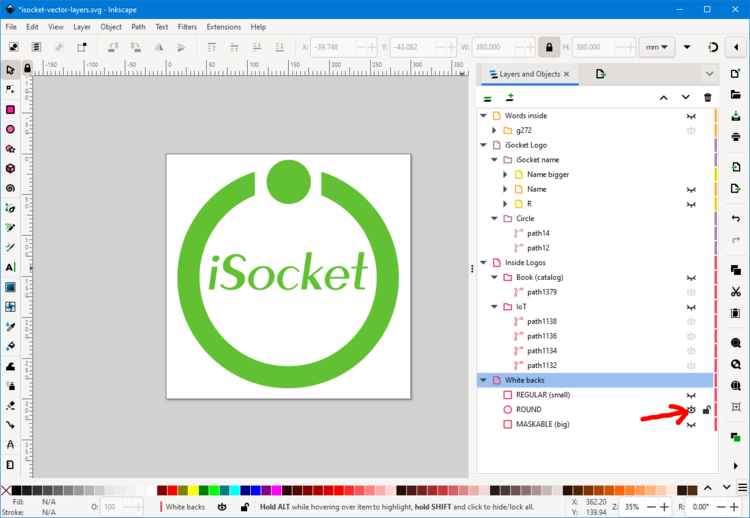Collapse the White backs layer
The width and height of the screenshot is (750, 518).
tap(484, 380)
